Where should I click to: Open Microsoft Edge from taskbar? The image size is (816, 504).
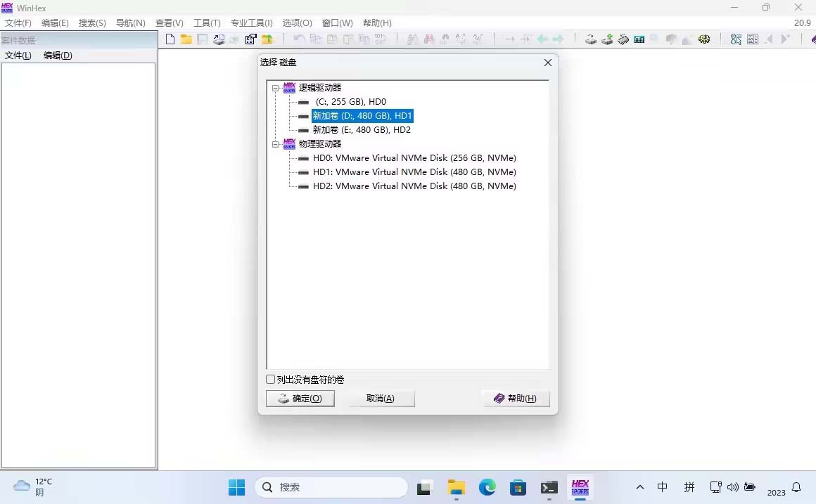click(487, 487)
